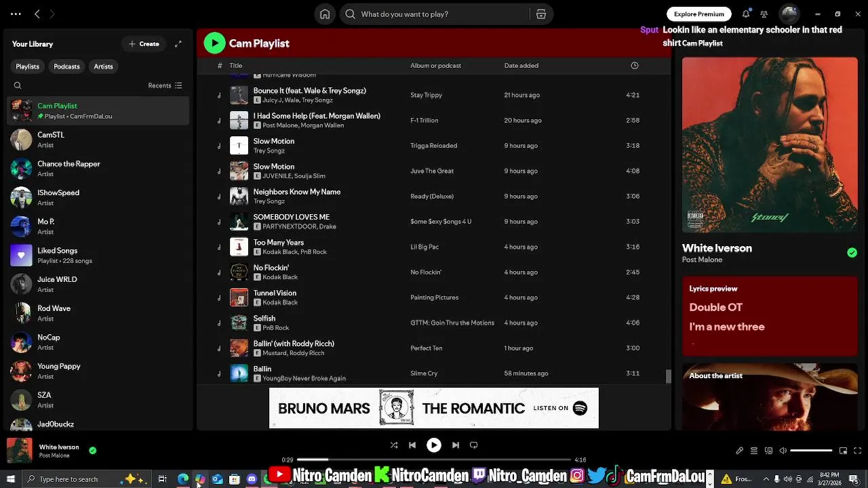Open the Recents sort dropdown
The width and height of the screenshot is (868, 488).
click(165, 85)
